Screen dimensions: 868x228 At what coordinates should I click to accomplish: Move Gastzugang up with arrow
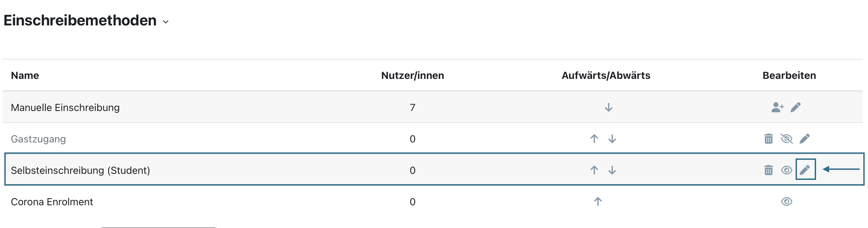pos(594,138)
